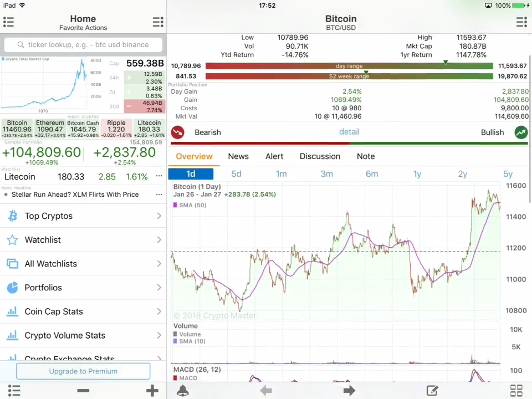This screenshot has height=399, width=532.
Task: Select the 1d chart range
Action: [191, 174]
